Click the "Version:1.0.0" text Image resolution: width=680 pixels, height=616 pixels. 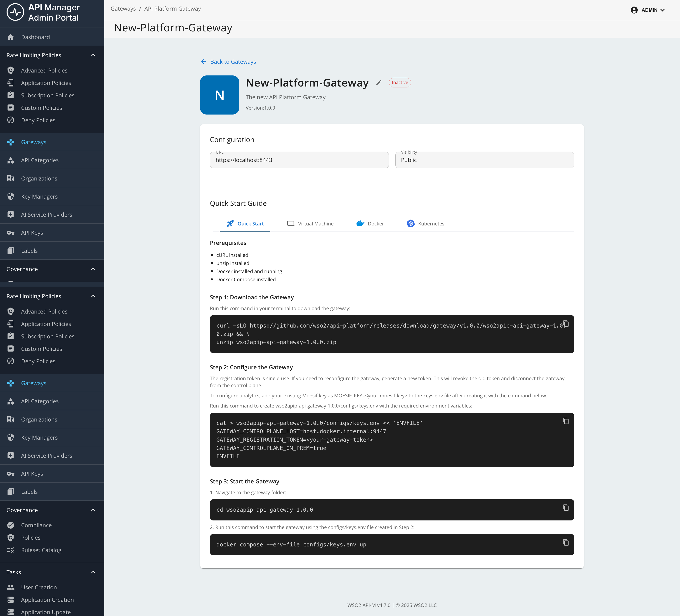tap(260, 108)
